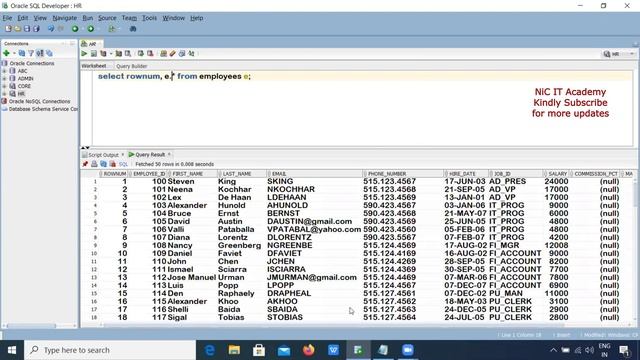
Task: Click the 'Type here to search' taskbar box
Action: coord(110,350)
